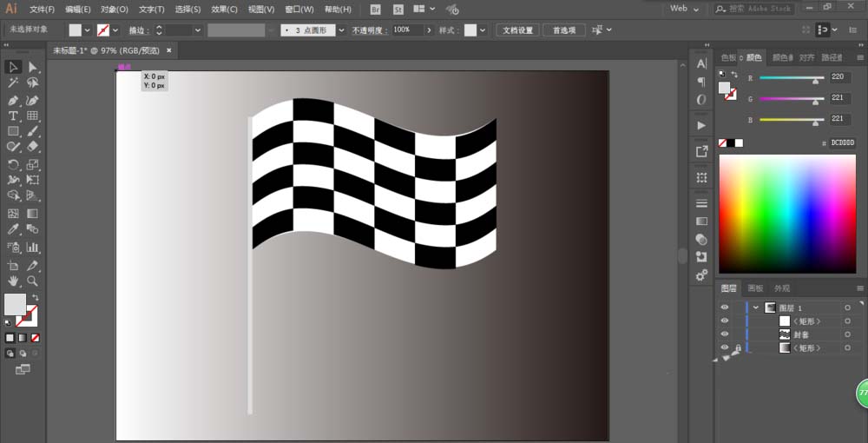The image size is (868, 443).
Task: Select the Zoom magnifier tool
Action: pos(33,281)
